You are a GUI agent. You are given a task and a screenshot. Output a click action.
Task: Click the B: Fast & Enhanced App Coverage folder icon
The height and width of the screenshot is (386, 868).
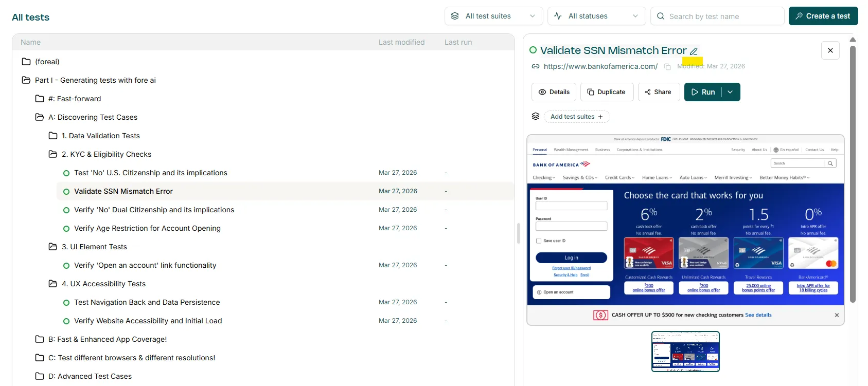point(40,339)
